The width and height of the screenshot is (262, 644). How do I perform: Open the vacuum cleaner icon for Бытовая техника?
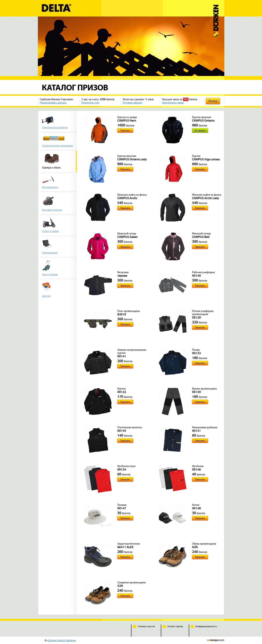[48, 201]
